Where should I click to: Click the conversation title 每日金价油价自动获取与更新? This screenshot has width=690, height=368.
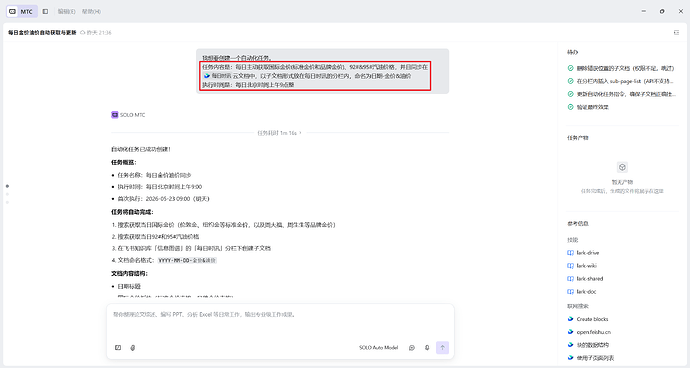coord(42,33)
